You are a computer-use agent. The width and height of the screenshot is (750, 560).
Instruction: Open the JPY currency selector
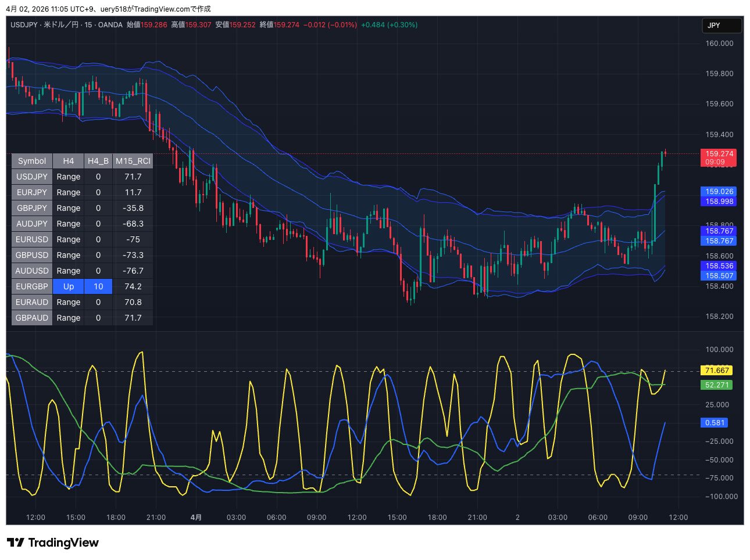(722, 26)
